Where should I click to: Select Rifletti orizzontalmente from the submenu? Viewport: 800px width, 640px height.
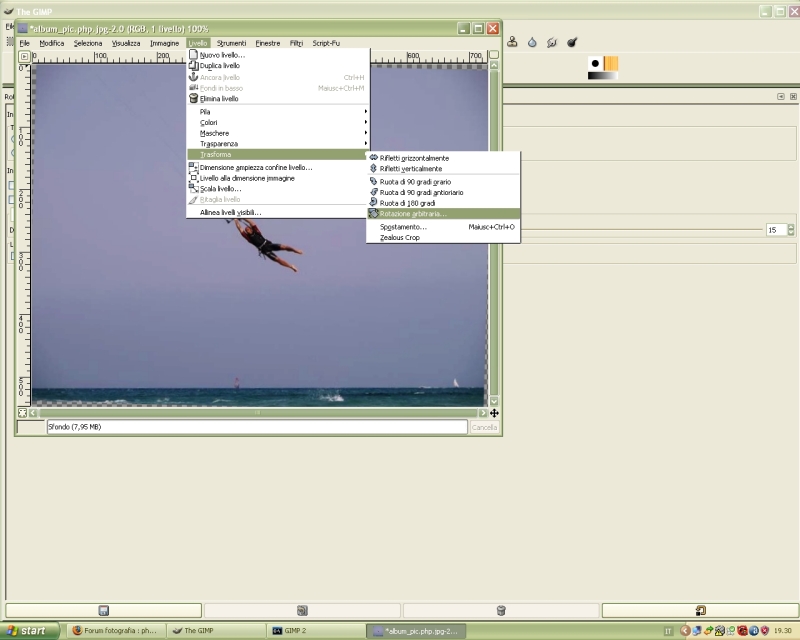[414, 158]
